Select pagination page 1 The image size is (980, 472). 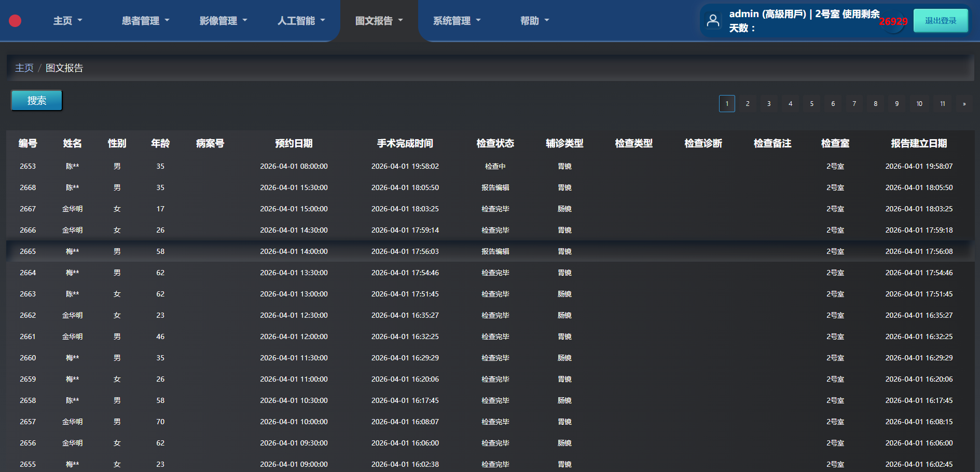727,104
